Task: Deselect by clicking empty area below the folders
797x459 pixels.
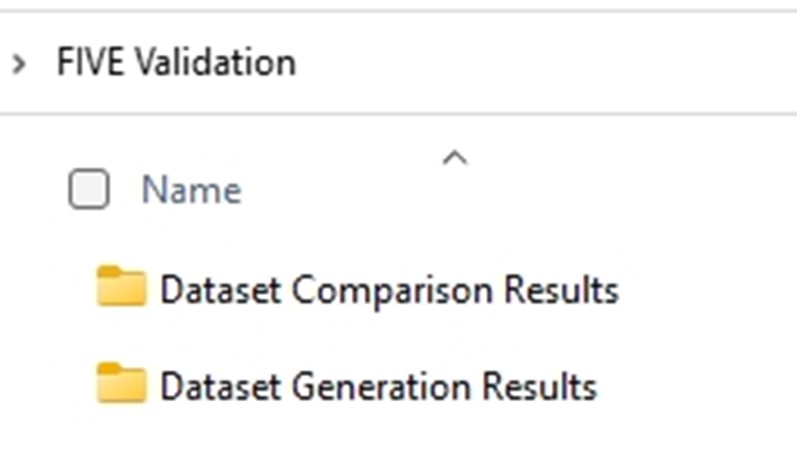Action: click(396, 437)
